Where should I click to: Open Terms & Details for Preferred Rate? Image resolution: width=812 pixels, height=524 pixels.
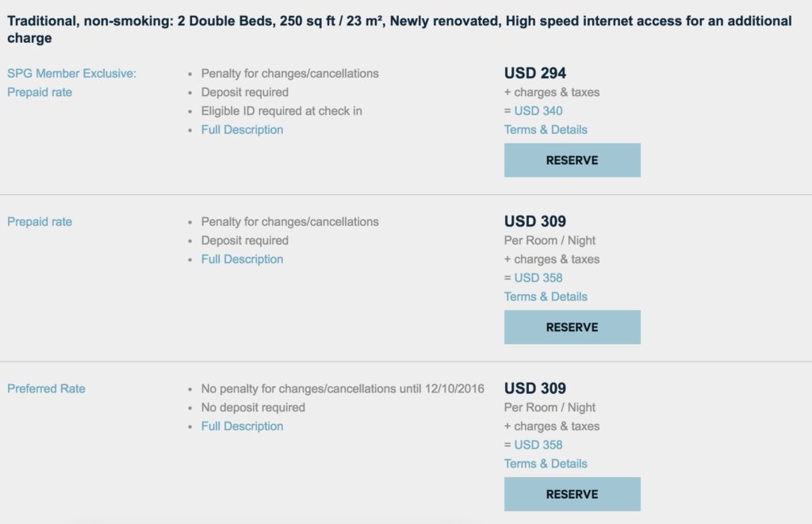pos(546,464)
